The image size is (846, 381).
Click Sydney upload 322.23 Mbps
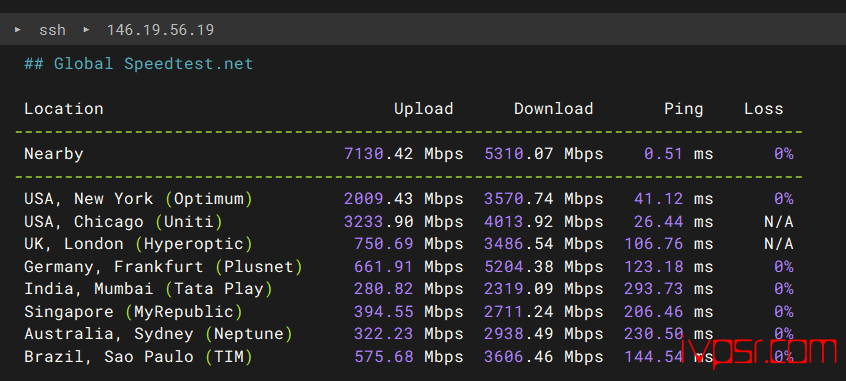(x=408, y=334)
